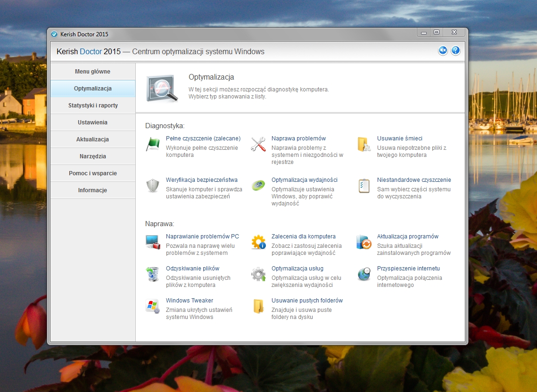
Task: Click the blue question mark help icon
Action: (x=455, y=51)
